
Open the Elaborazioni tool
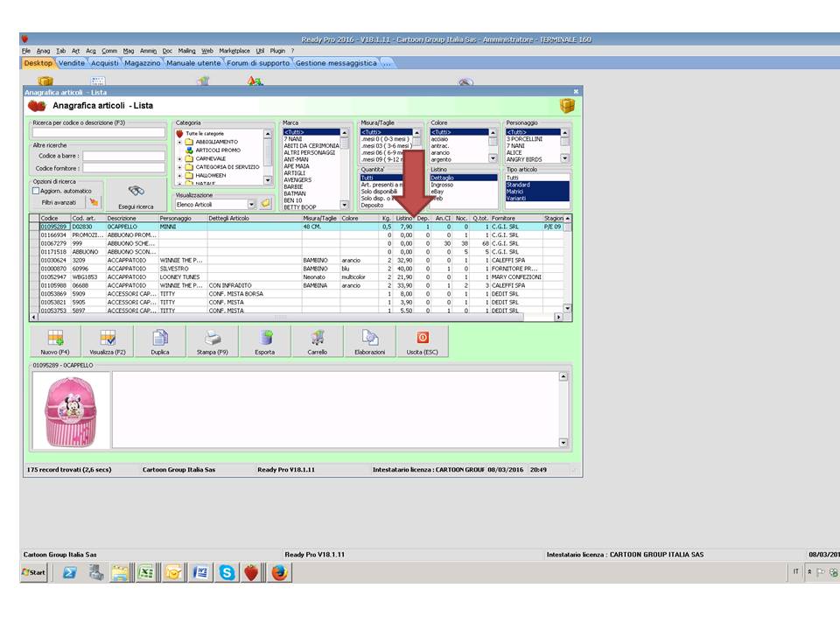[370, 341]
